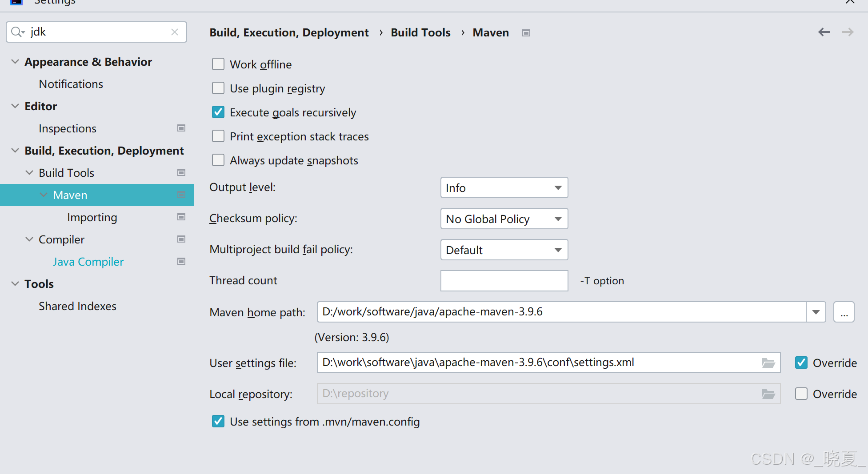Click Build Tools breadcrumb
Image resolution: width=868 pixels, height=474 pixels.
[x=420, y=32]
